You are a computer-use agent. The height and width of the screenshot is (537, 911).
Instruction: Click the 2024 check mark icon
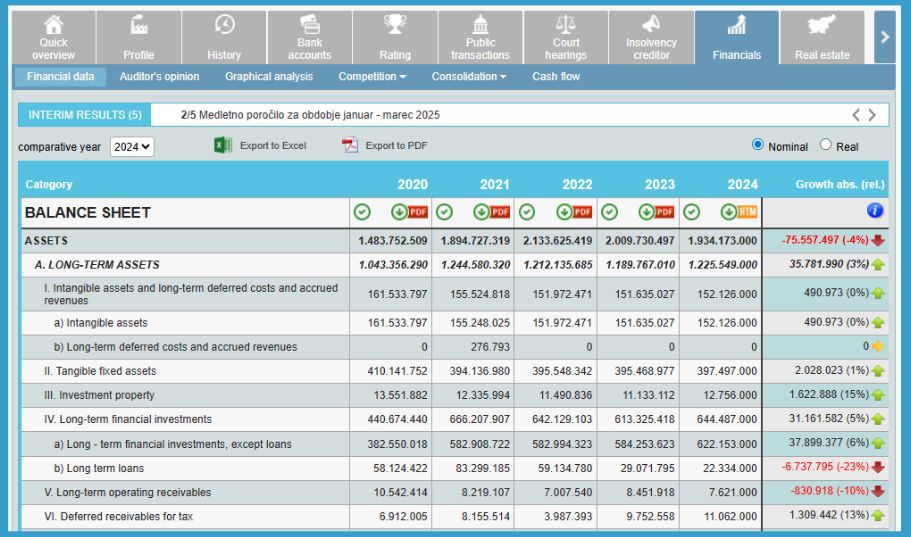691,212
